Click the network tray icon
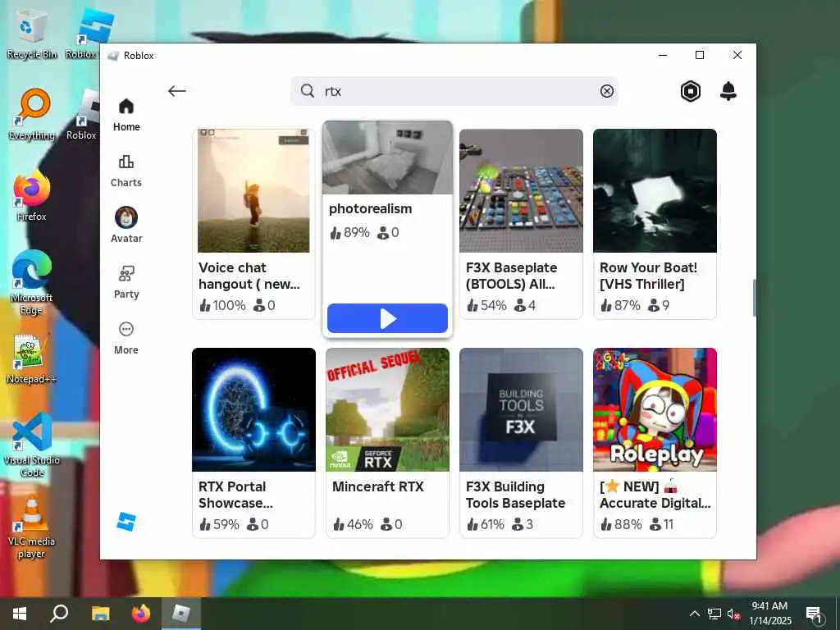 [714, 614]
